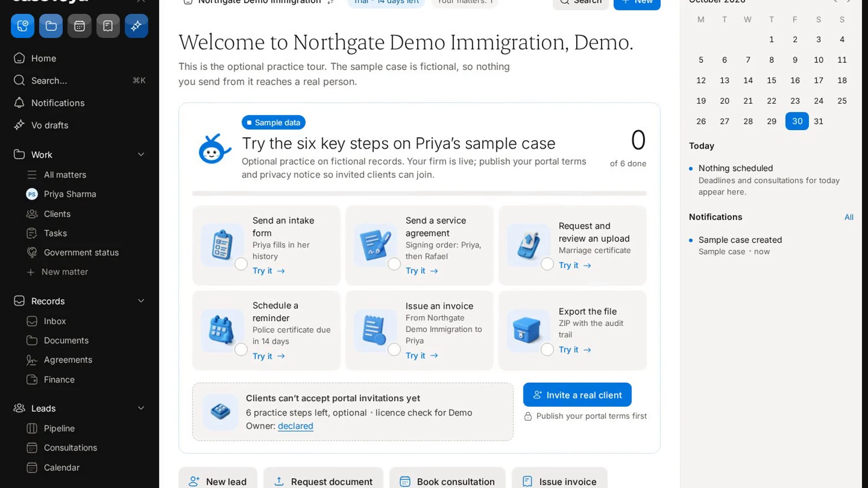Click the Invite a real client button
868x488 pixels.
click(x=577, y=395)
